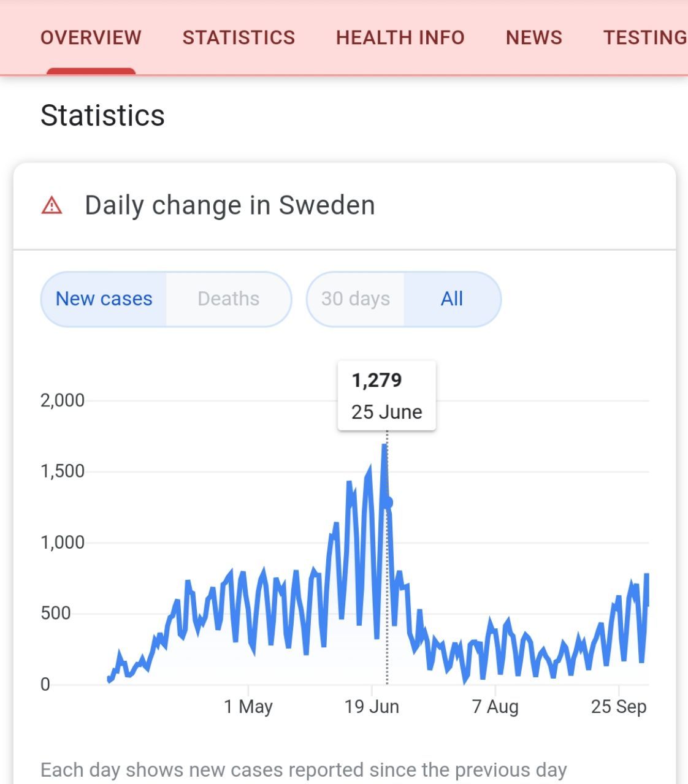Show only the last 30 days

point(356,299)
